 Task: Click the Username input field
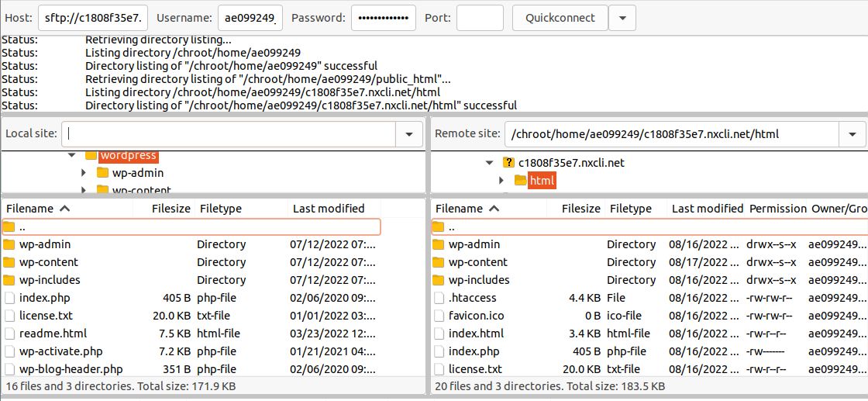click(x=250, y=18)
